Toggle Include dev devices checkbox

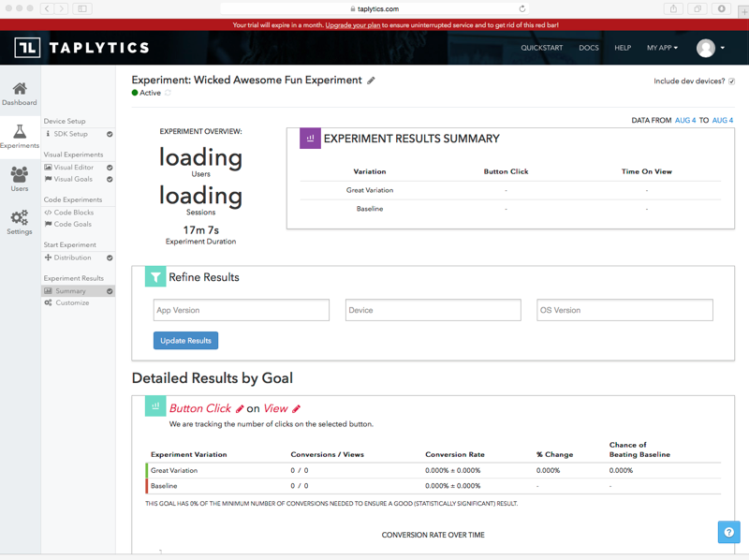731,81
